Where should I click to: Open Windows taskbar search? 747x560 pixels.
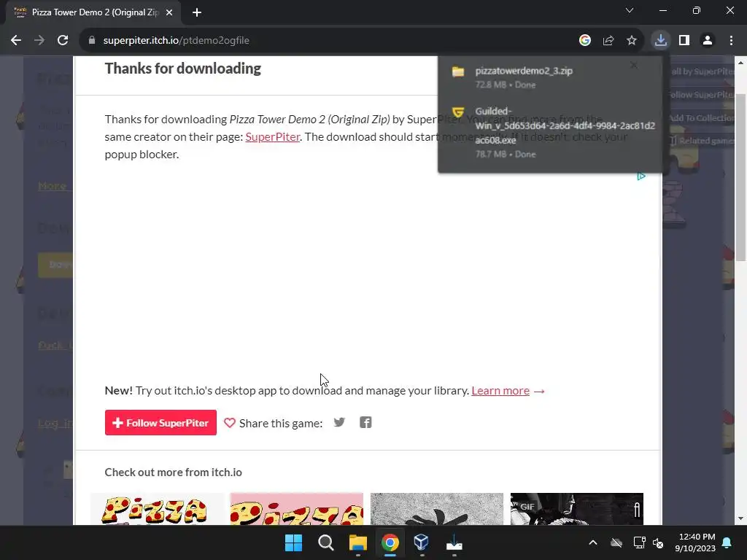(x=326, y=542)
